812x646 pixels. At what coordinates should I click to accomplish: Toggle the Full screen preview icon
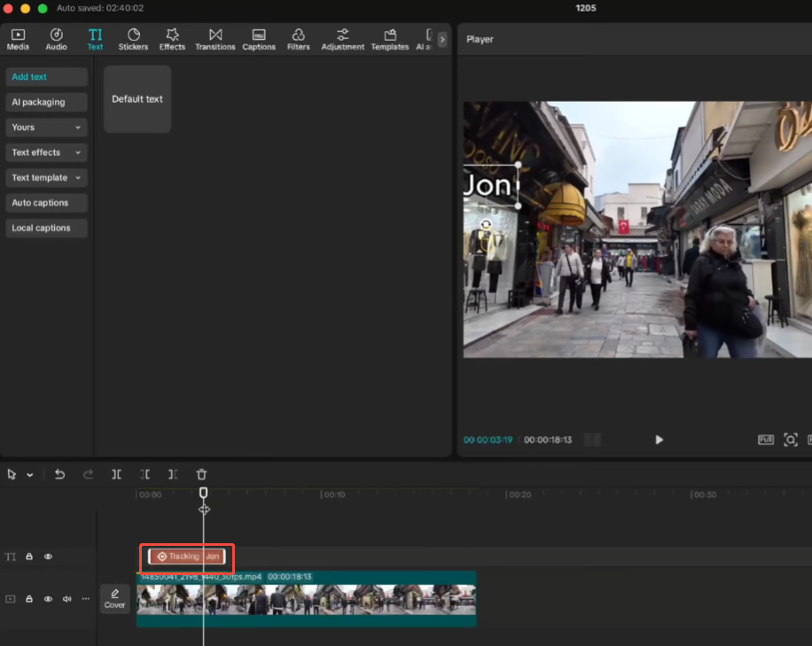click(765, 440)
